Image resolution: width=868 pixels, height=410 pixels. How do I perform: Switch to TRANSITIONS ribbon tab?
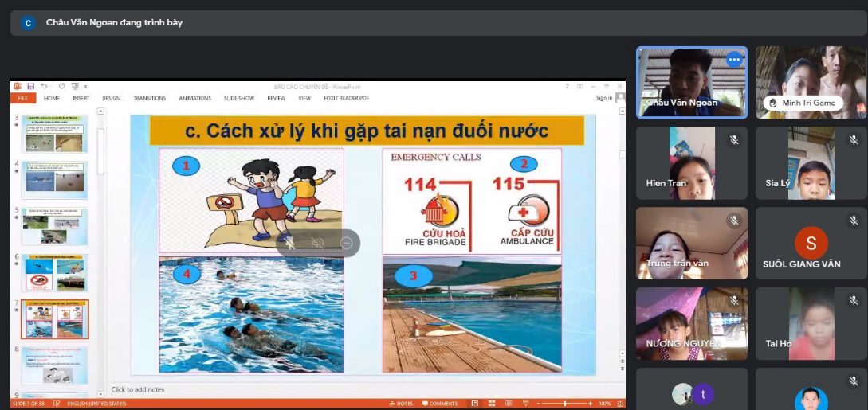pos(150,99)
